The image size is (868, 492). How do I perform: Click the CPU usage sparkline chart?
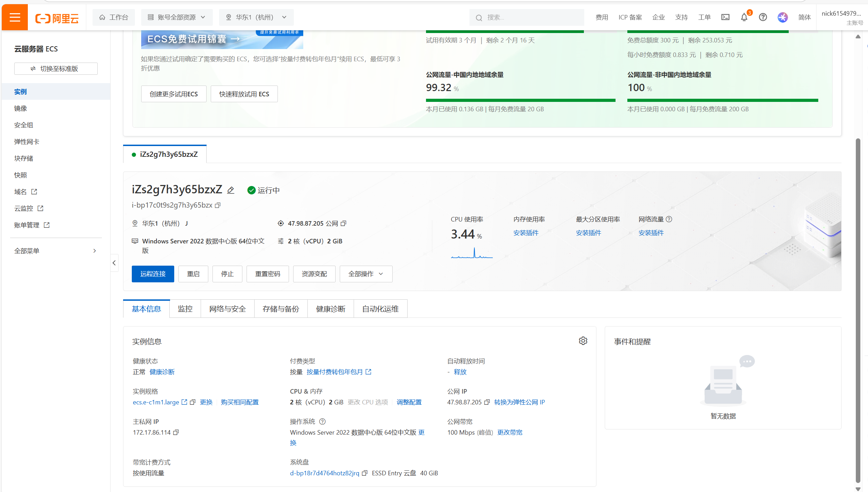coord(472,252)
